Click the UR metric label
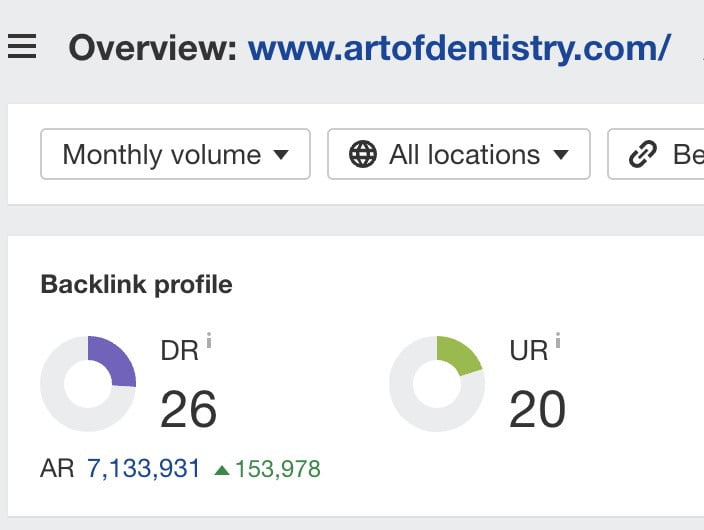The width and height of the screenshot is (704, 530). click(529, 351)
